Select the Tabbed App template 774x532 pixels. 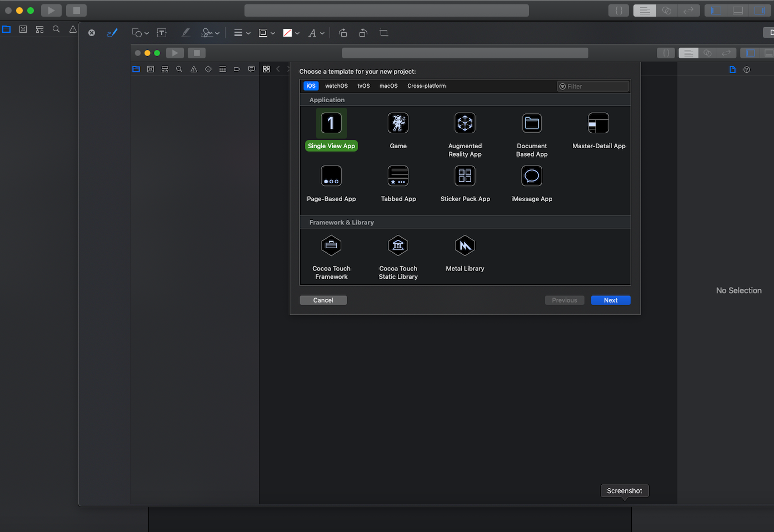[x=398, y=184]
